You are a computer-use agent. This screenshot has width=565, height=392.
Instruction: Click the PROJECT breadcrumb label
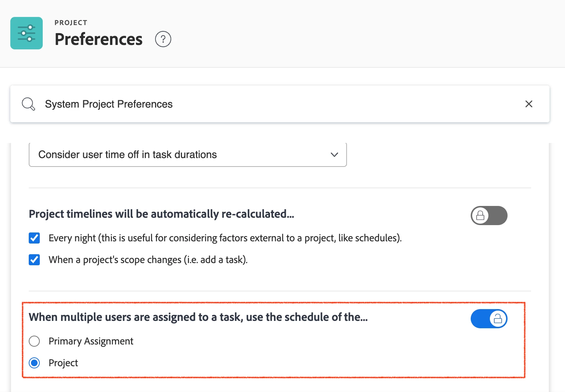coord(71,23)
